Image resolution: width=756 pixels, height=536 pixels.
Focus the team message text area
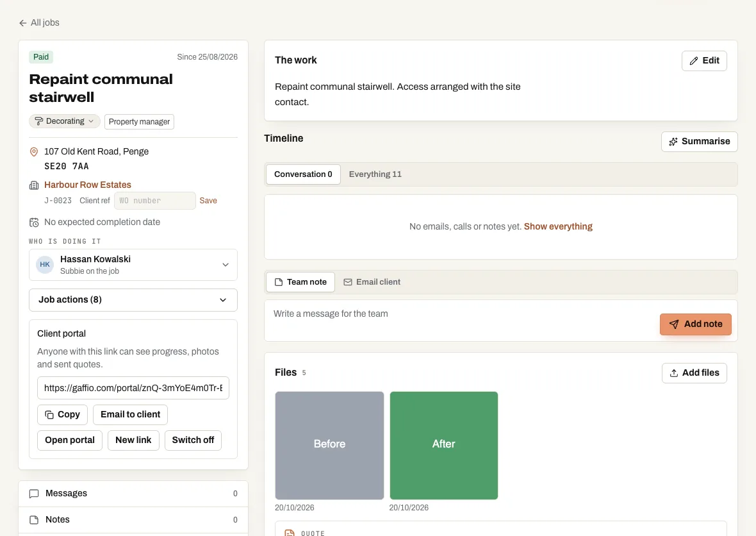point(463,321)
